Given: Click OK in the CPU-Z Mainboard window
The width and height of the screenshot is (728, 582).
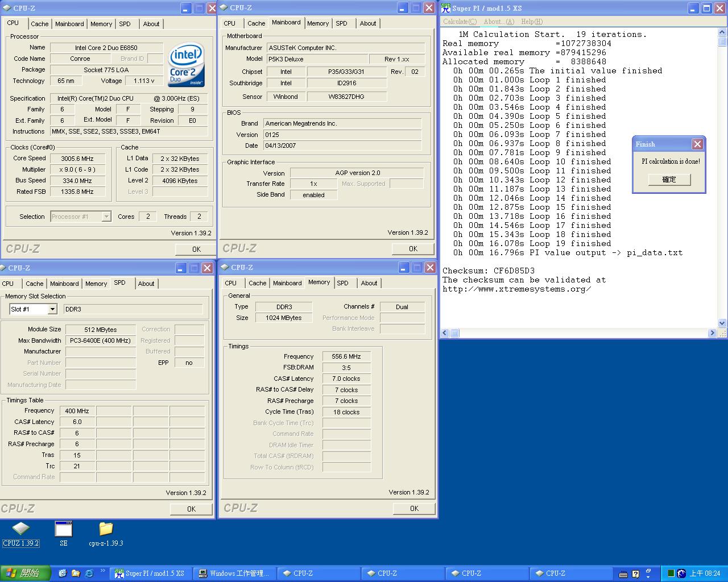Looking at the screenshot, I should [x=413, y=248].
